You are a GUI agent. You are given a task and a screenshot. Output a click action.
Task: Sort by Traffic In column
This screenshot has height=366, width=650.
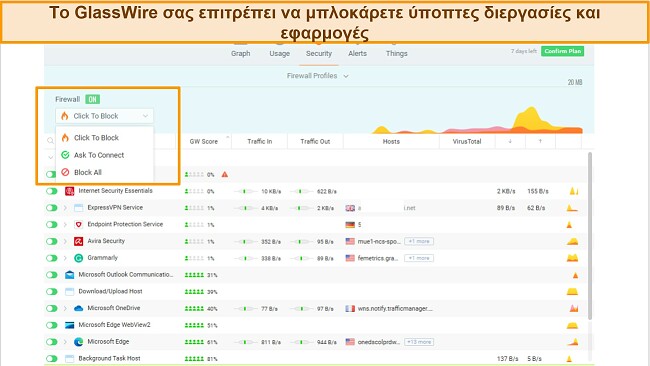260,141
